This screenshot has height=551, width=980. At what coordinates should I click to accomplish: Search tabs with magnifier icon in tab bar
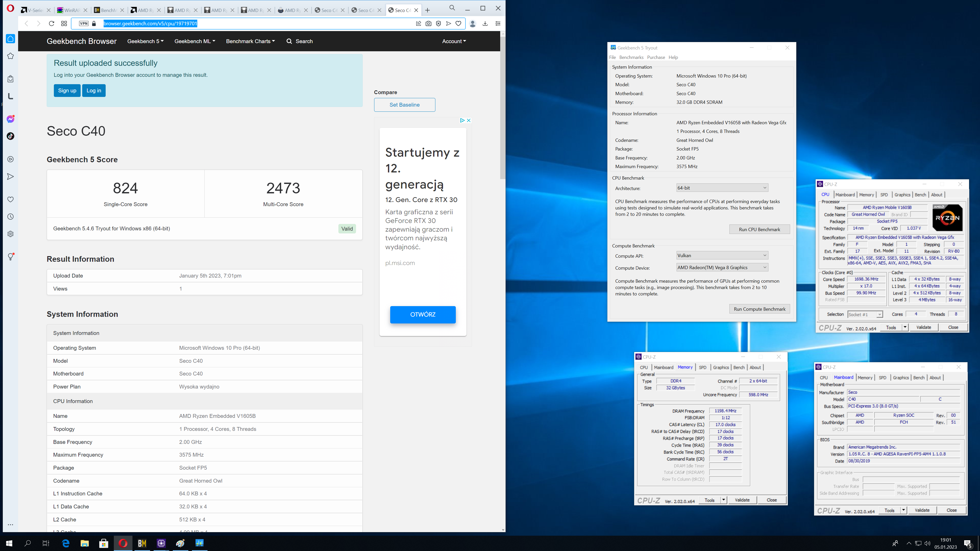tap(452, 8)
